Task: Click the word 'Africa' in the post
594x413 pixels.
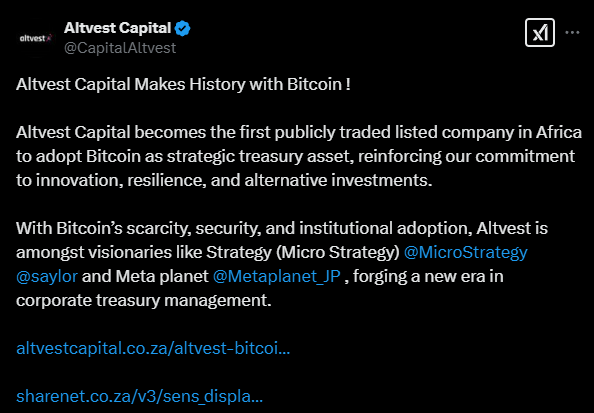Action: tap(559, 133)
